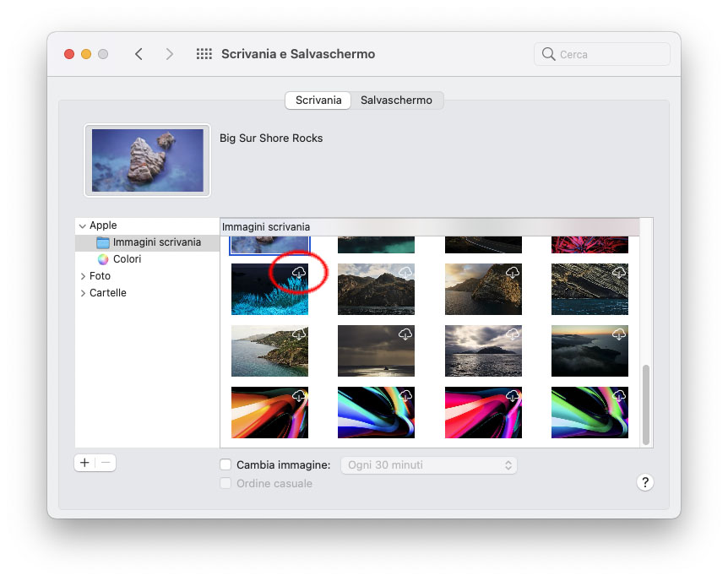Select the Scrivania tab

pyautogui.click(x=318, y=100)
